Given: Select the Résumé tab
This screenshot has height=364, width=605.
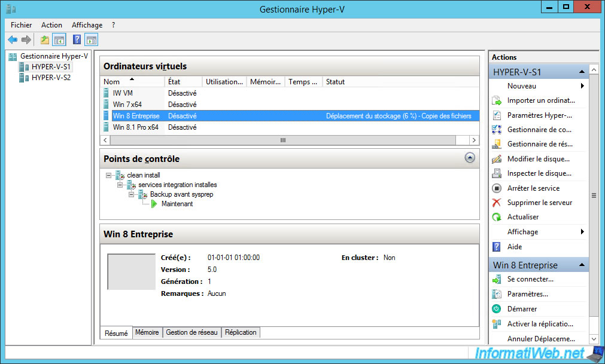Looking at the screenshot, I should point(116,333).
